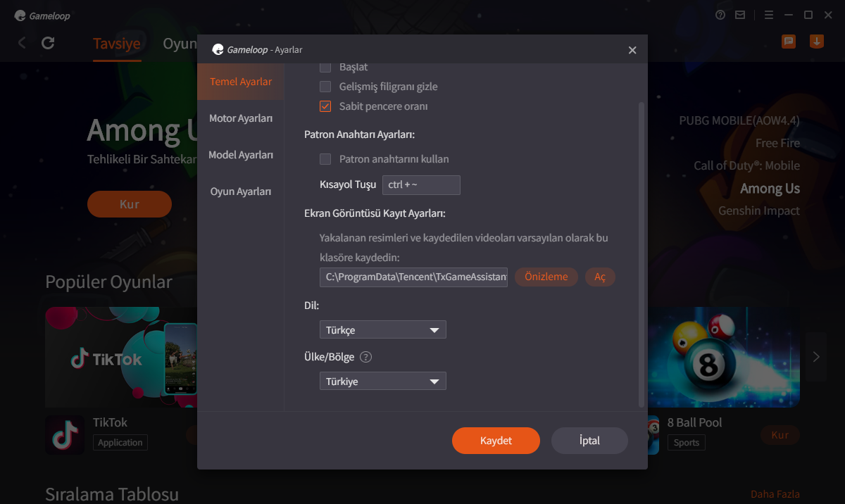Open the Daha Fazla link
Viewport: 845px width, 504px height.
775,494
